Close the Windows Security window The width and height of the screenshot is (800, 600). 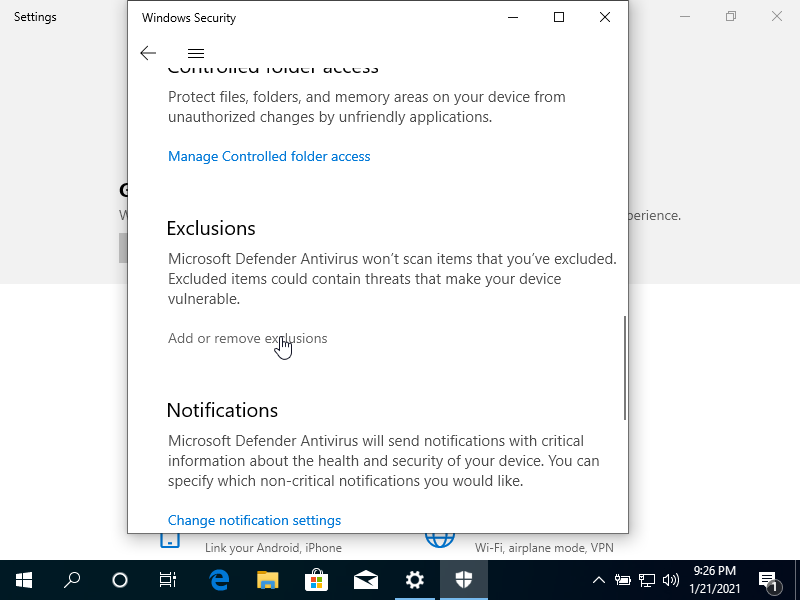pos(605,17)
